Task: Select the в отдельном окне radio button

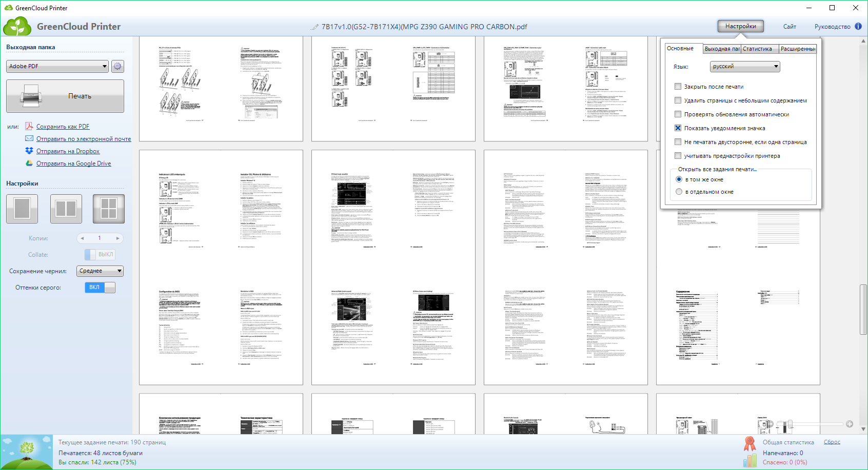Action: [679, 192]
